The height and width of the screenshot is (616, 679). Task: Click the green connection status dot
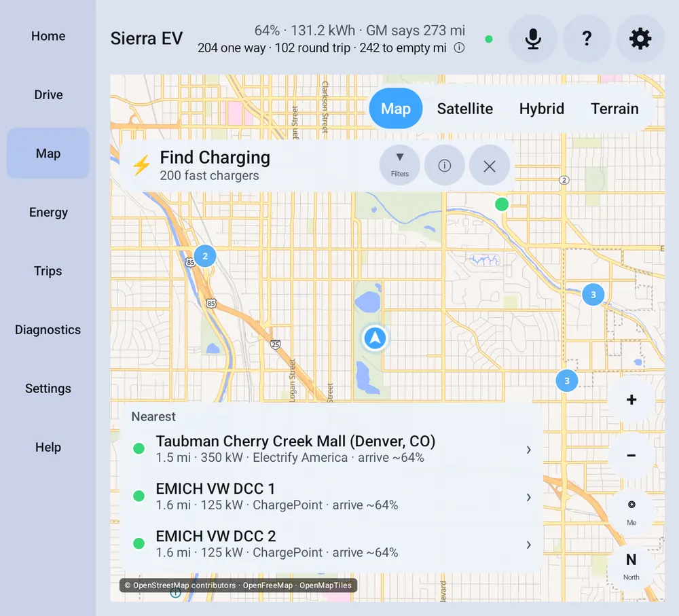[x=489, y=39]
